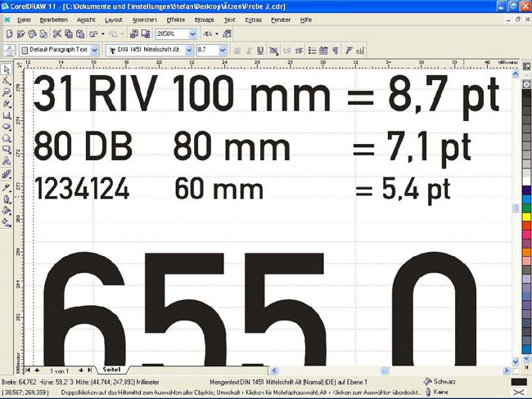Choose the Rectangle tool
The height and width of the screenshot is (399, 532).
7,116
